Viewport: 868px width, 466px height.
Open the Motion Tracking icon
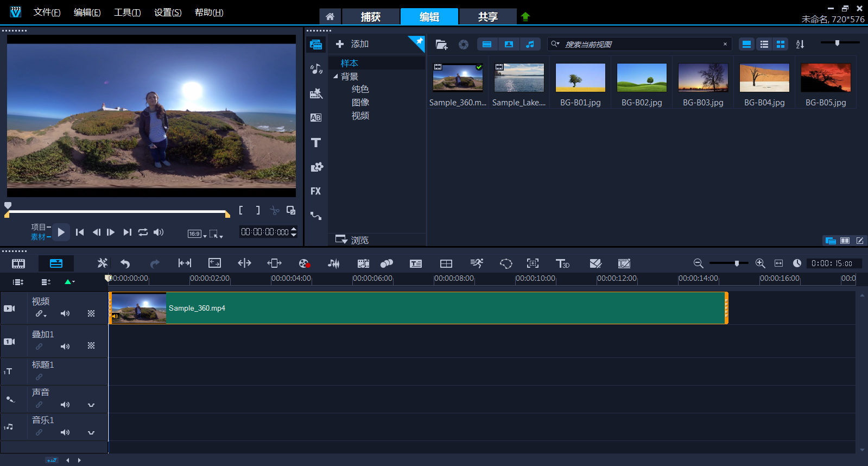pos(387,263)
